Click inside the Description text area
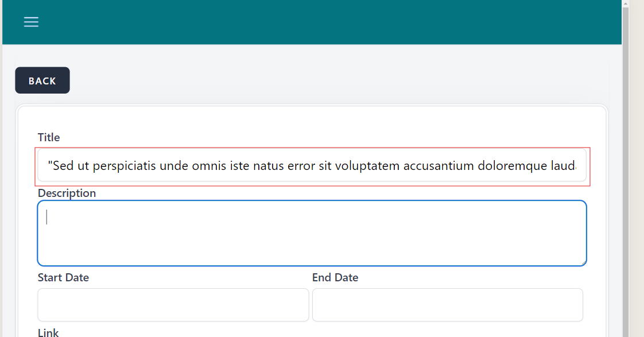Image resolution: width=644 pixels, height=337 pixels. click(x=312, y=233)
